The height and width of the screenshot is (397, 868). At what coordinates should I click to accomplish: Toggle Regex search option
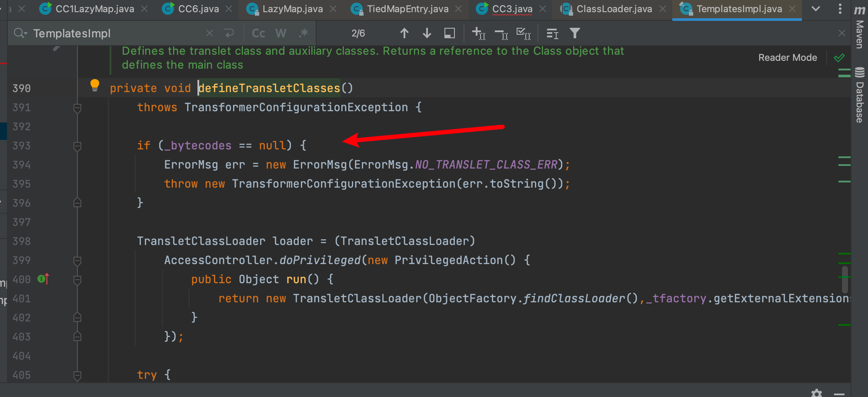pos(304,33)
